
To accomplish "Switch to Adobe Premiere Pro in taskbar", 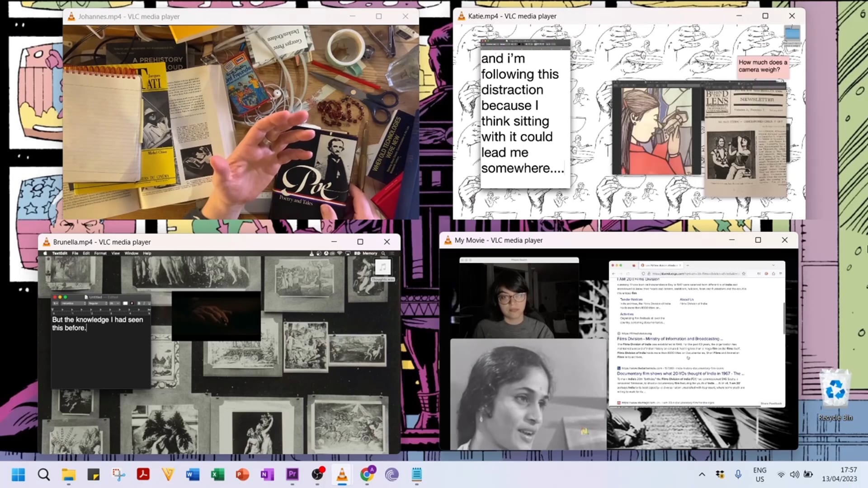I will click(292, 474).
